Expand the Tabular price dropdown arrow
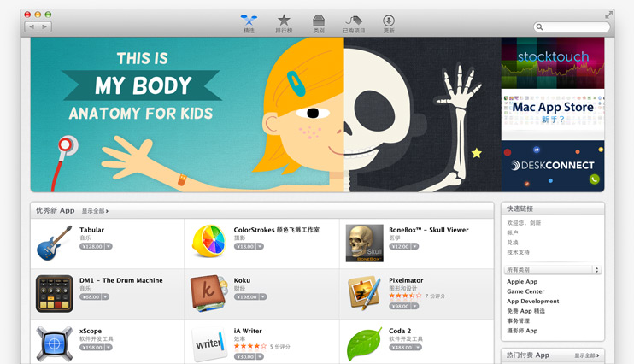Image resolution: width=634 pixels, height=364 pixels. click(109, 246)
